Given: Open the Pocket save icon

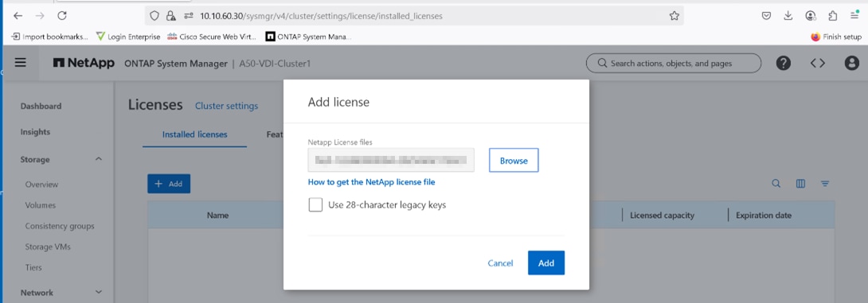Looking at the screenshot, I should point(766,16).
